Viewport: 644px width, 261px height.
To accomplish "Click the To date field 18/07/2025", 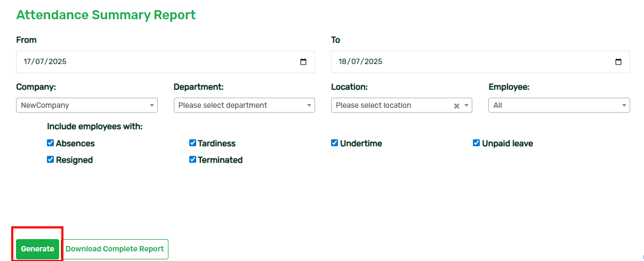I will point(480,62).
